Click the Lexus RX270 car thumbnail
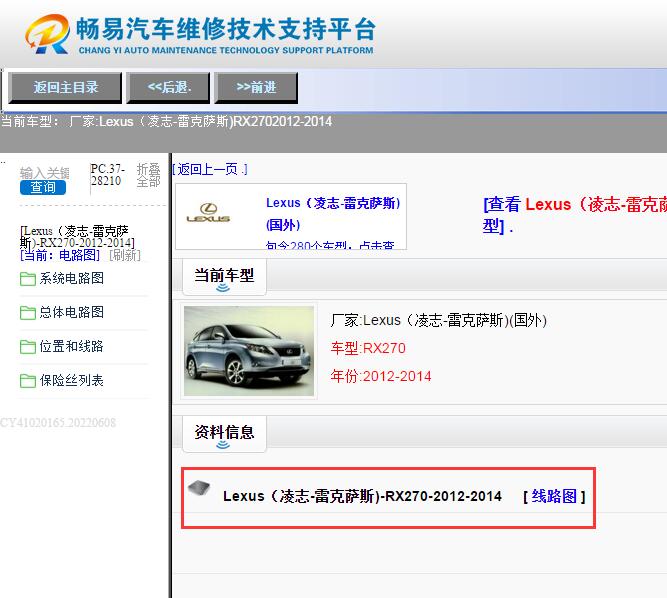667x598 pixels. 249,351
